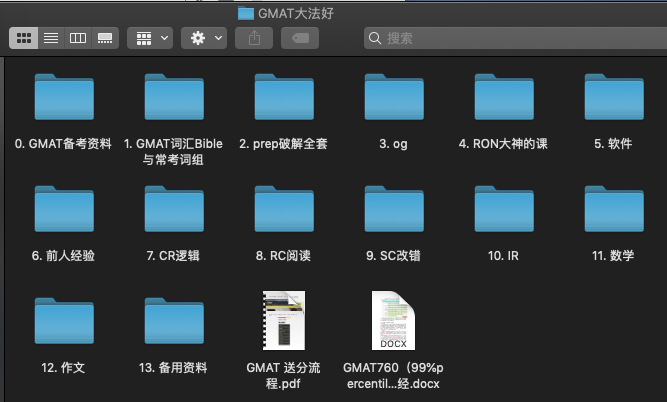The image size is (667, 402).
Task: Switch to gallery view mode
Action: [x=105, y=38]
